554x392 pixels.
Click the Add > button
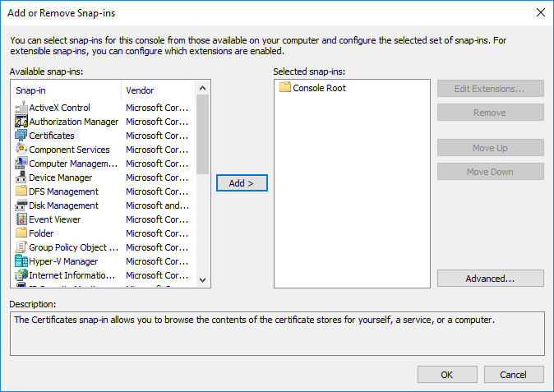[x=242, y=183]
